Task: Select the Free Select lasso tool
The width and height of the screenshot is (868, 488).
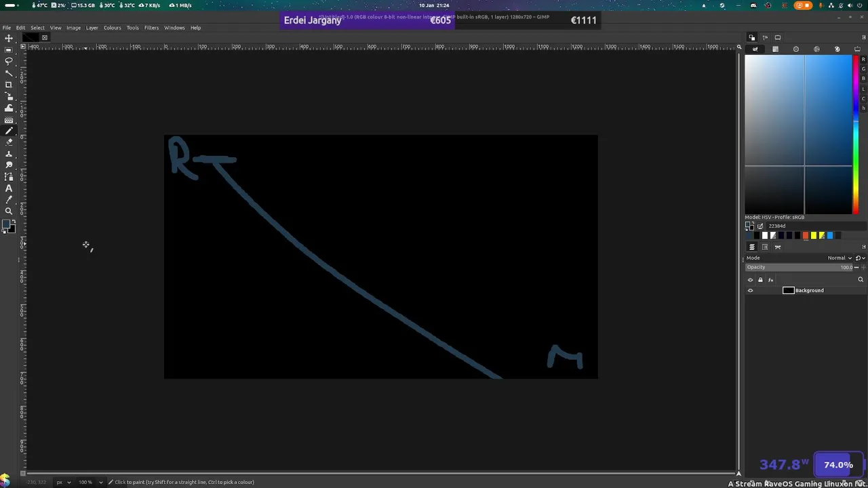Action: click(x=9, y=61)
